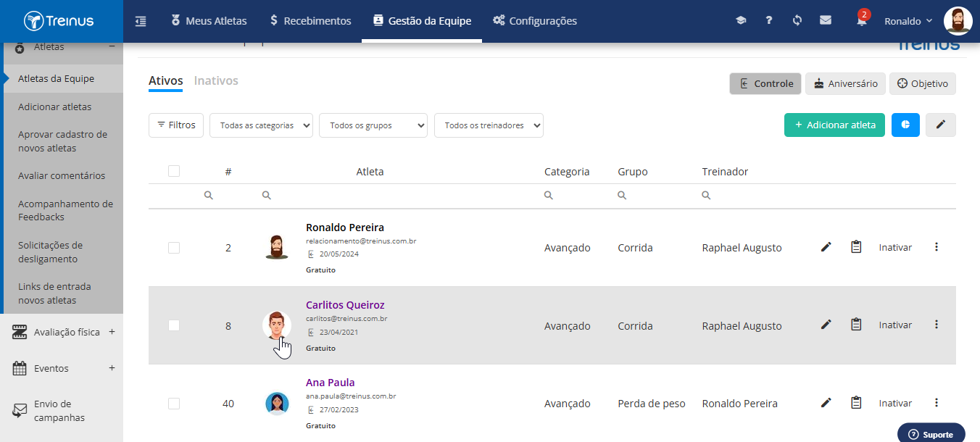Edit Ronaldo Pereira with pencil icon
980x442 pixels.
826,247
